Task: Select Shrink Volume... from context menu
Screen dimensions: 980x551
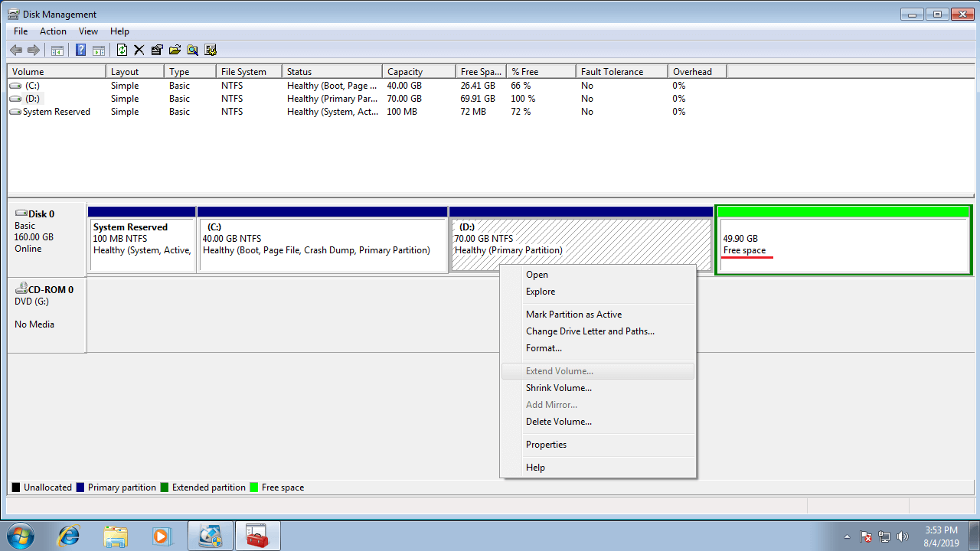Action: [x=558, y=388]
